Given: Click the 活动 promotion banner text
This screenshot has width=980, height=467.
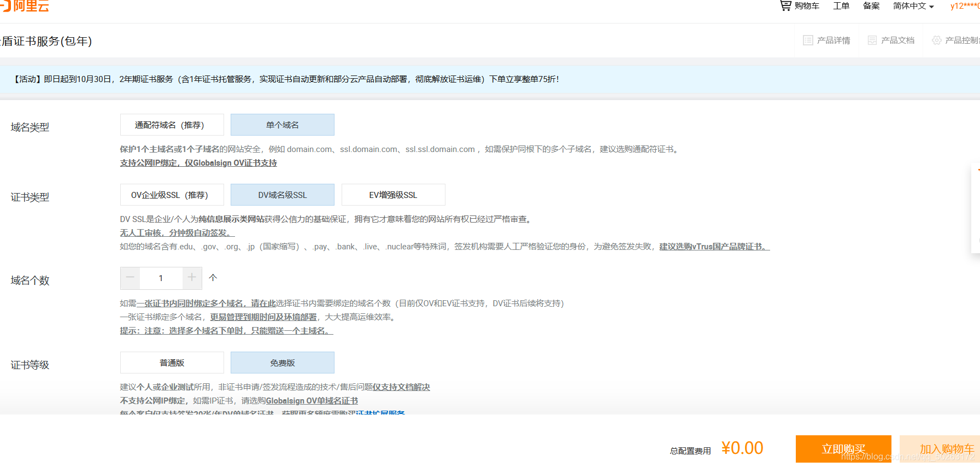Looking at the screenshot, I should pos(286,79).
